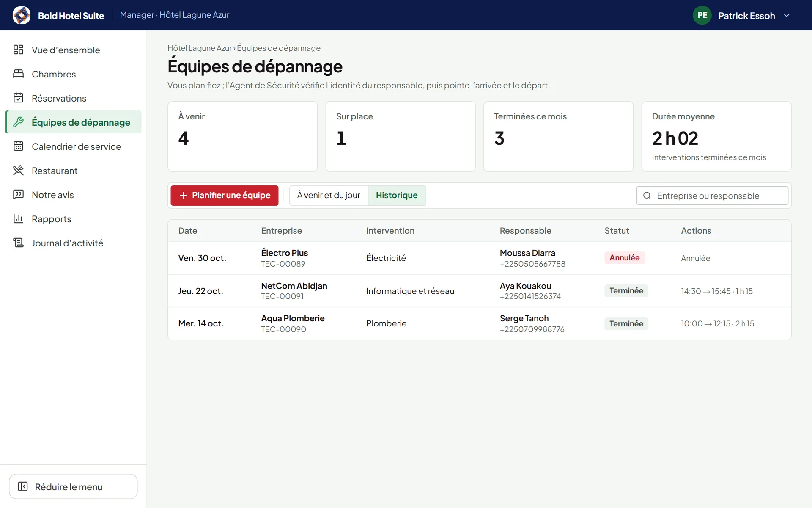Click the Annulée status badge

click(x=625, y=258)
